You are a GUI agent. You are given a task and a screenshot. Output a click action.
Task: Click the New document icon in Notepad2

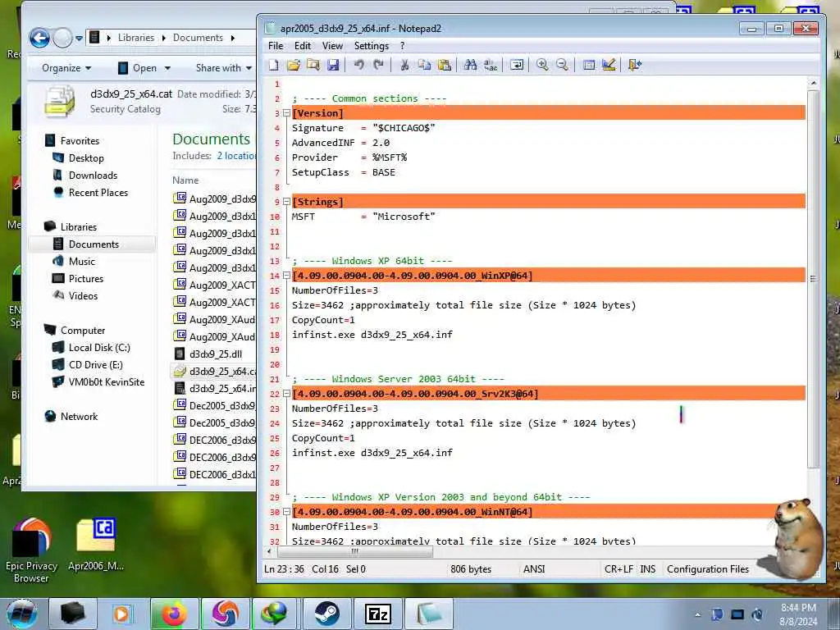coord(274,66)
